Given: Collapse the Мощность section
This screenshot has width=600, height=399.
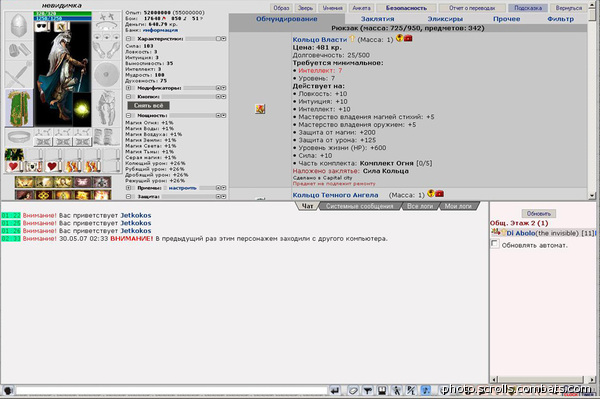Looking at the screenshot, I should click(129, 116).
